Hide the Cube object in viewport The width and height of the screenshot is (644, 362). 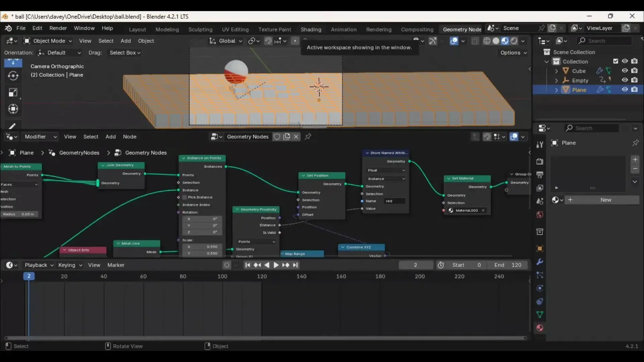pyautogui.click(x=625, y=71)
